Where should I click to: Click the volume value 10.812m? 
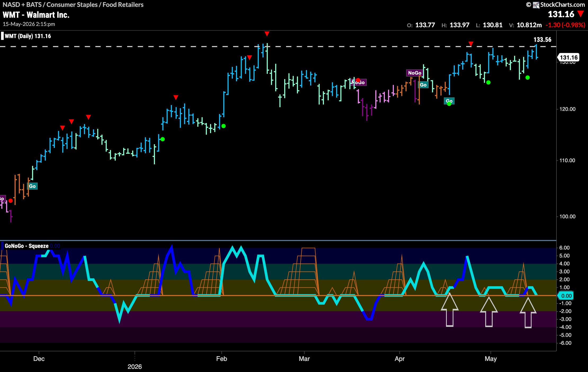click(529, 25)
